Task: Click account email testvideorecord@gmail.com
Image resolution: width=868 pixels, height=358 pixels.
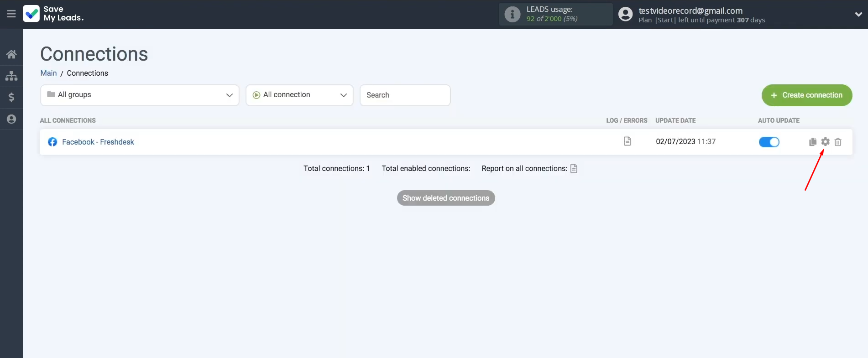Action: [690, 10]
